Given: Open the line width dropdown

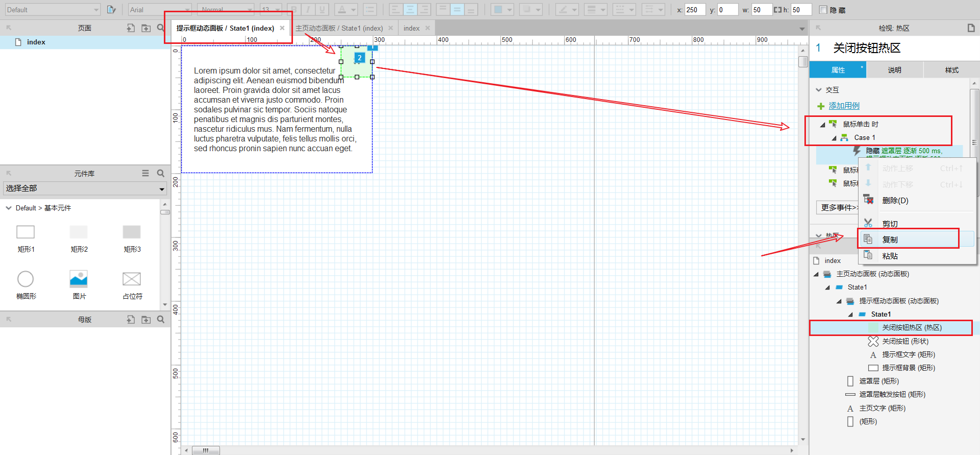Looking at the screenshot, I should (595, 9).
